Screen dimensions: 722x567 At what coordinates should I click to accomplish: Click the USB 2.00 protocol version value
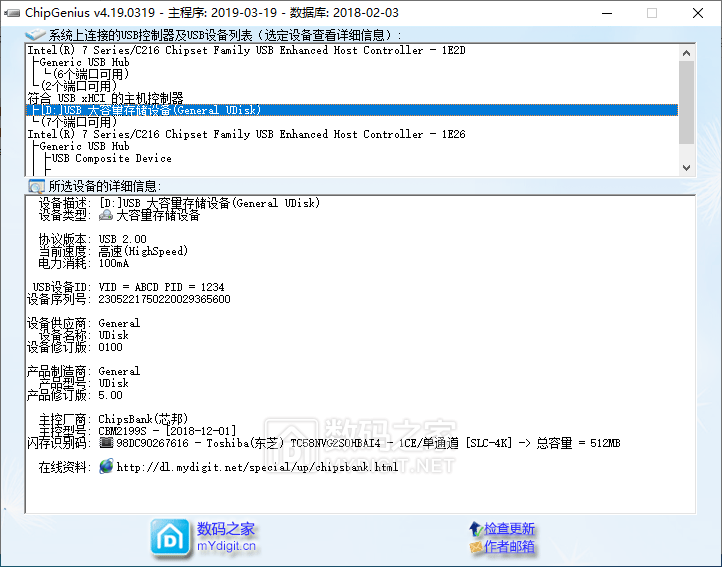(x=122, y=239)
